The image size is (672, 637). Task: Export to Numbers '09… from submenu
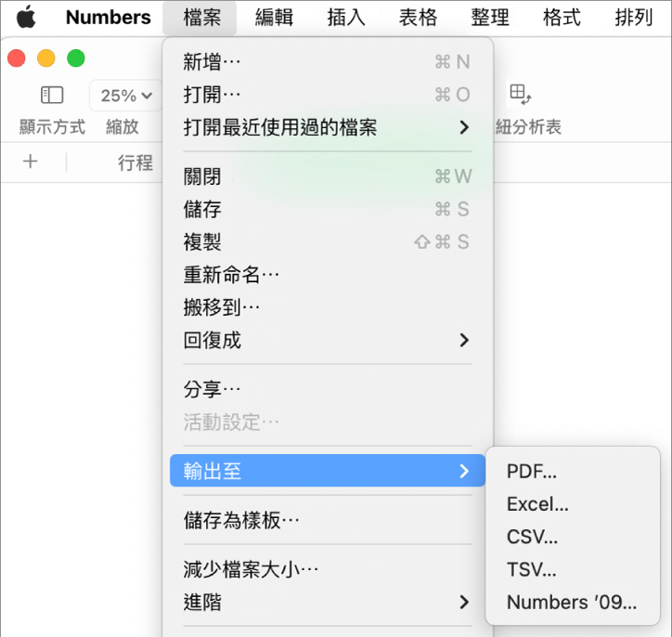573,602
